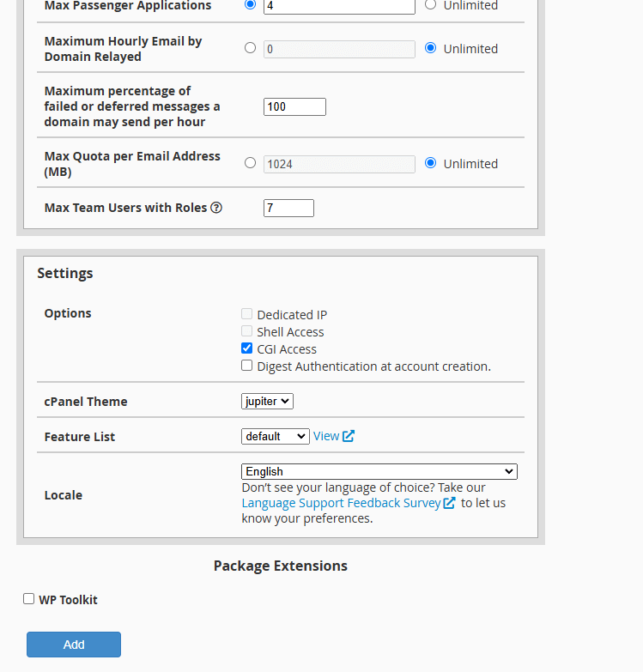Select Unlimited radio for Max Passenger Applications
This screenshot has height=672, width=643.
pos(430,4)
